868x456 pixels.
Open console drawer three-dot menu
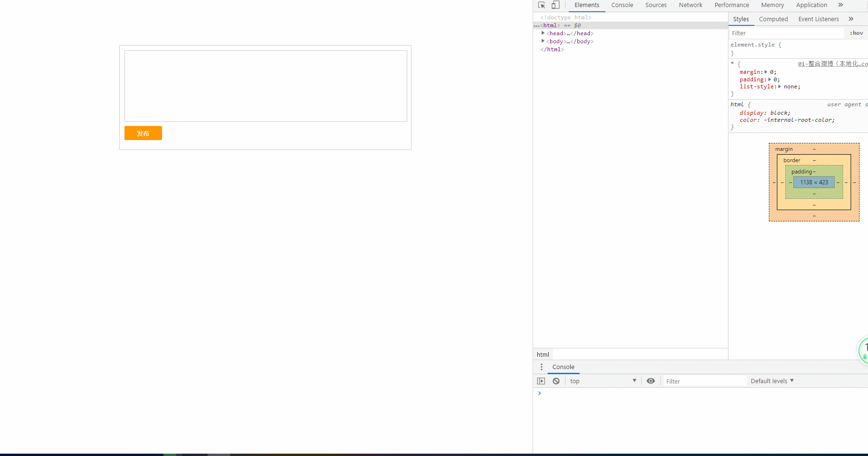[x=542, y=367]
